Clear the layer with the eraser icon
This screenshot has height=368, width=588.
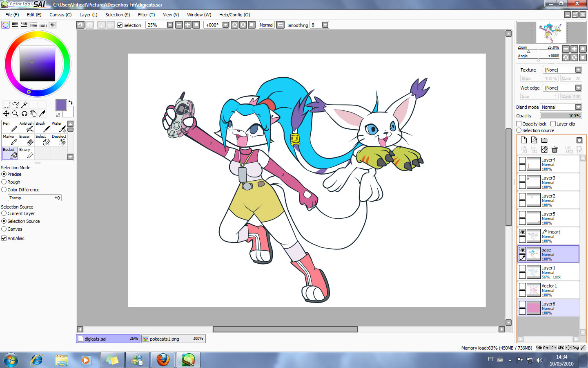coord(544,150)
